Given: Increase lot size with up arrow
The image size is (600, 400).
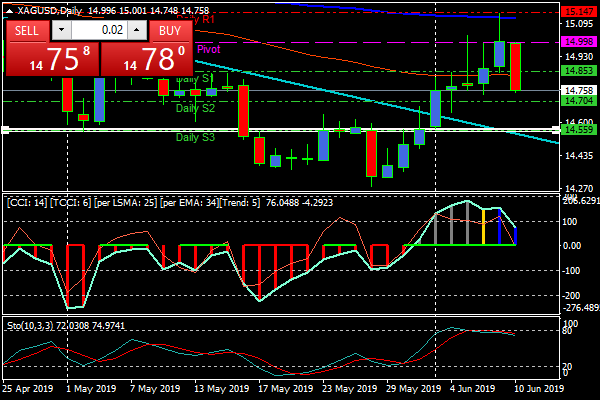Looking at the screenshot, I should point(134,30).
